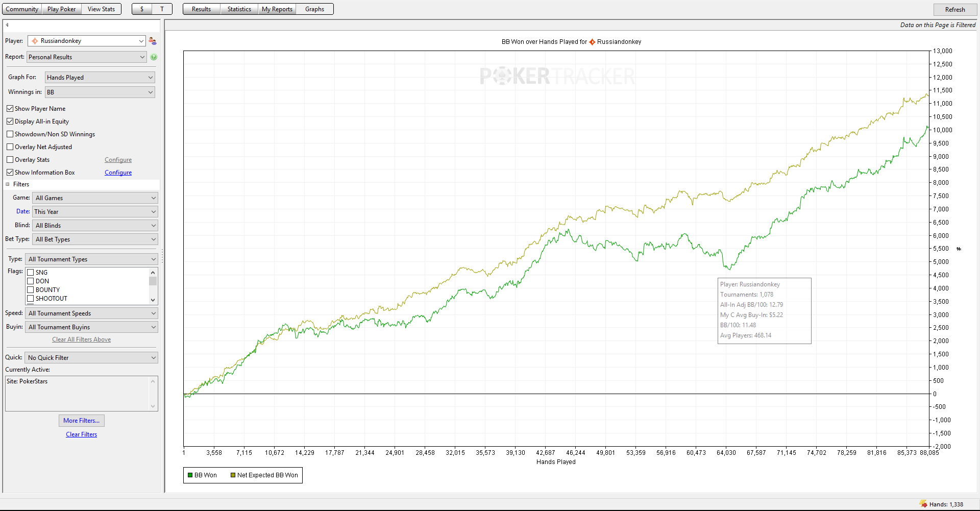The width and height of the screenshot is (980, 511).
Task: Check the BOUNTY flag
Action: (x=31, y=290)
